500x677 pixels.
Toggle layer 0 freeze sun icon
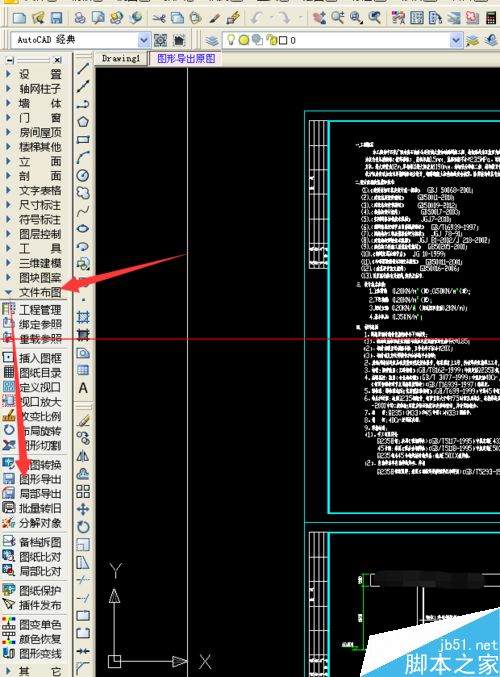coord(244,40)
